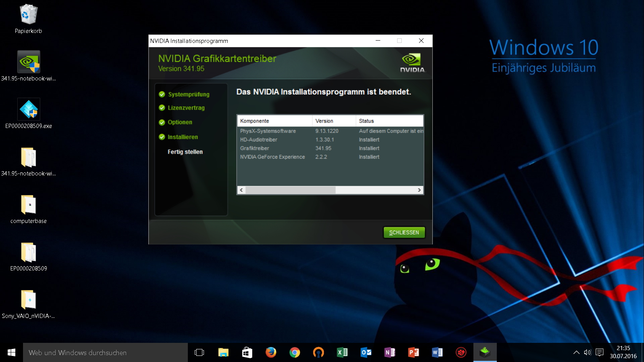Select the NVIDIA GeForce Experience row

click(x=330, y=157)
